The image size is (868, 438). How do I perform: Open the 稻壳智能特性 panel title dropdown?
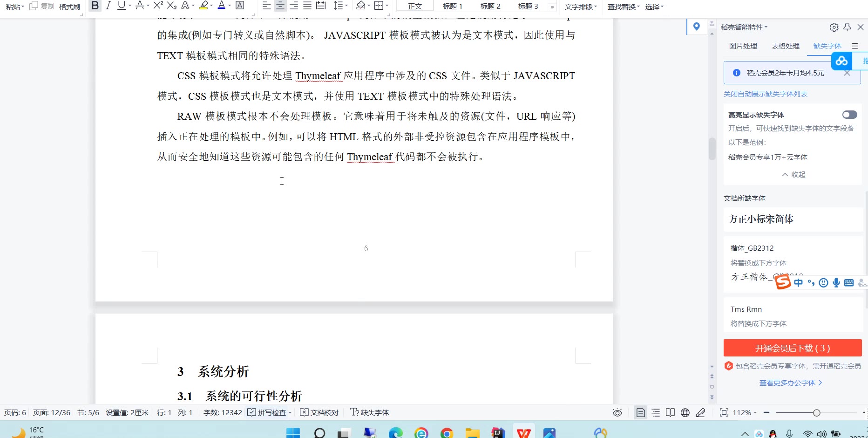[x=744, y=27]
